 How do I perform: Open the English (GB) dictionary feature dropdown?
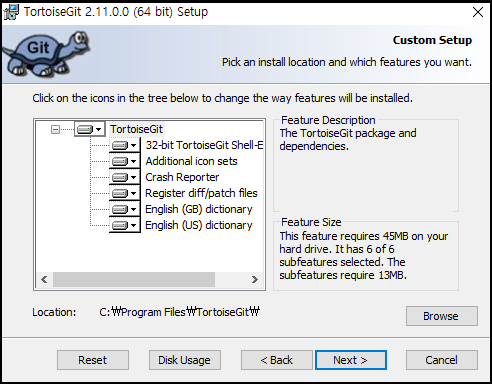(x=124, y=209)
